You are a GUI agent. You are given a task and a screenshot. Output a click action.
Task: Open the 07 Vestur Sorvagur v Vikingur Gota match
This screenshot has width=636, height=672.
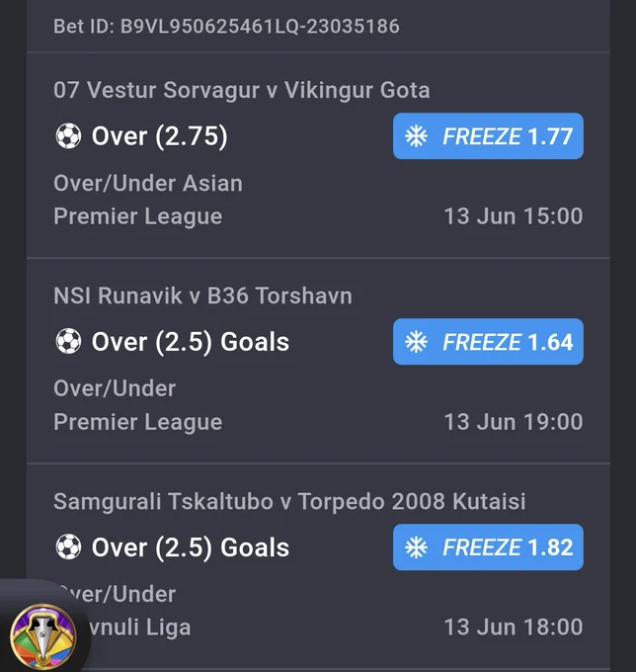242,90
